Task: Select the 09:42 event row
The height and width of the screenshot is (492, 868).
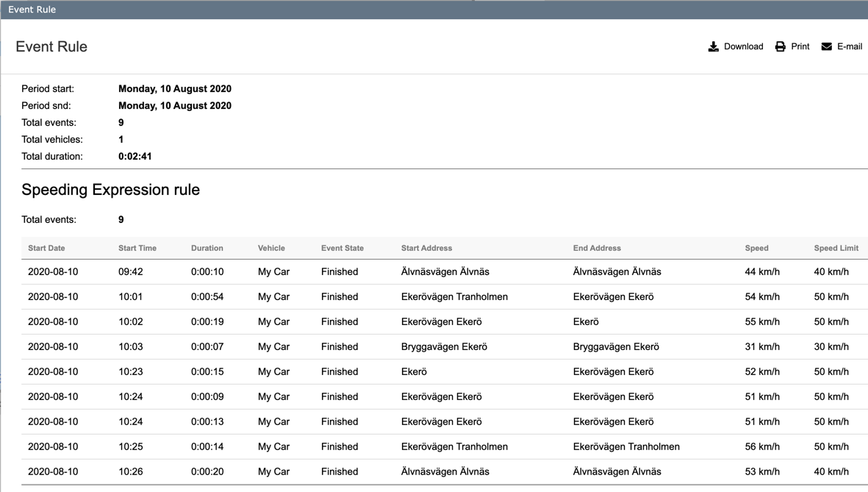Action: (131, 272)
